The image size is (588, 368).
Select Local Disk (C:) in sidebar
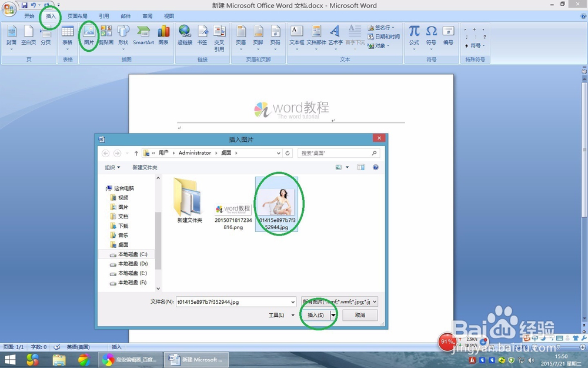tap(129, 254)
